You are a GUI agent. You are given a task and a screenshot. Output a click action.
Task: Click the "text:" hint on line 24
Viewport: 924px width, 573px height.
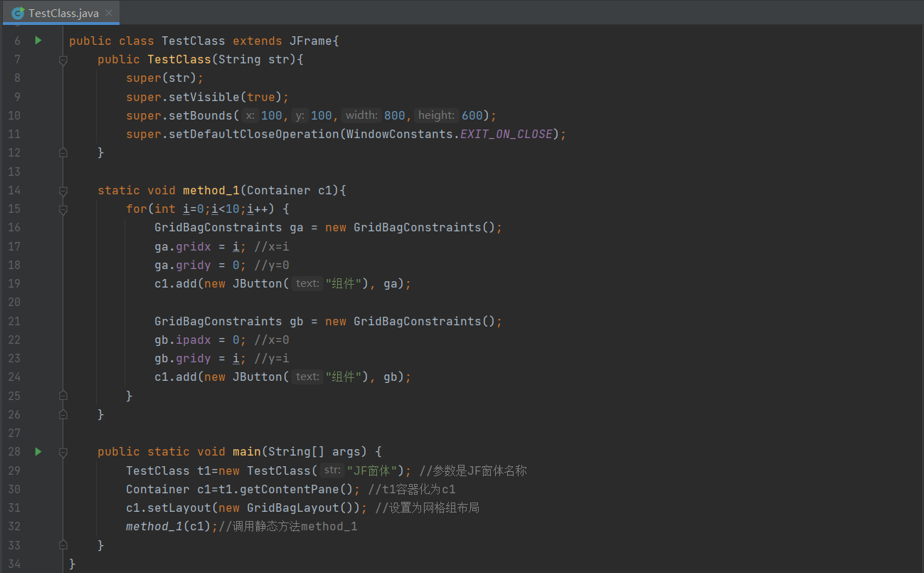click(x=307, y=377)
